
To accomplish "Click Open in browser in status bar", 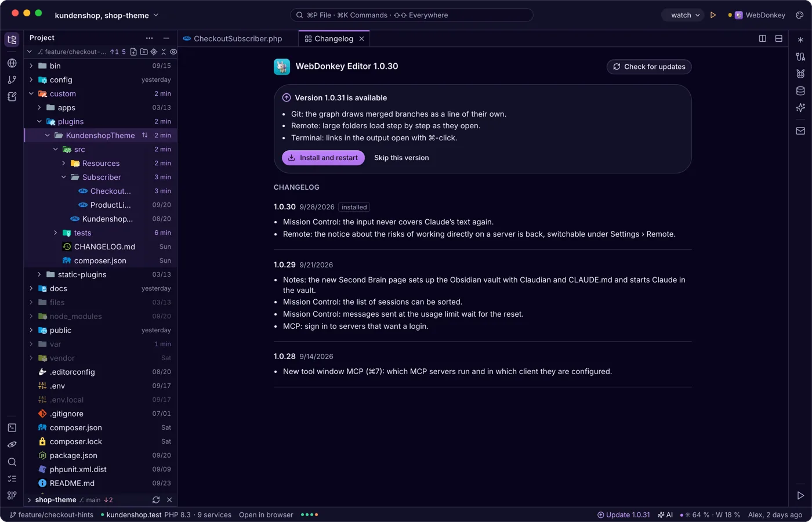I will coord(266,514).
